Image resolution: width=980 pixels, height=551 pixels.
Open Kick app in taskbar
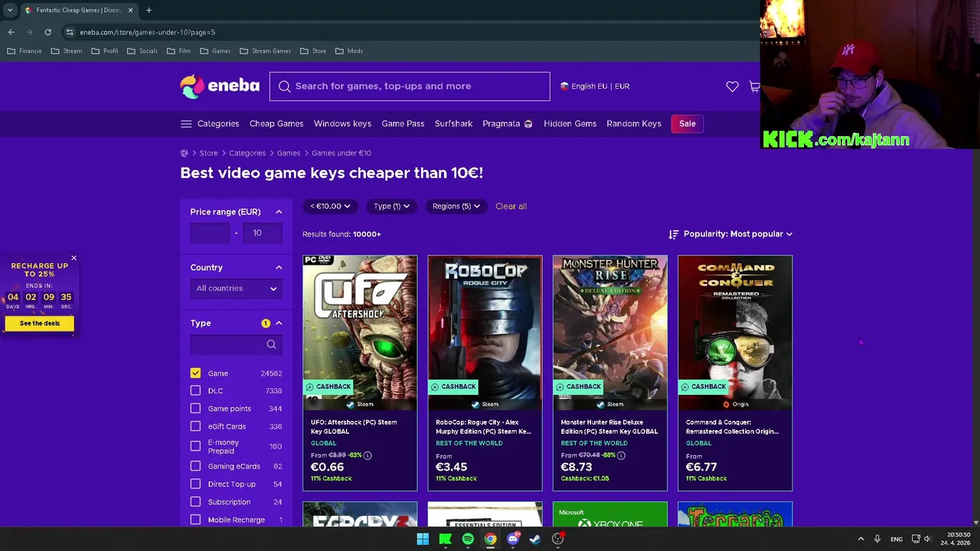445,539
